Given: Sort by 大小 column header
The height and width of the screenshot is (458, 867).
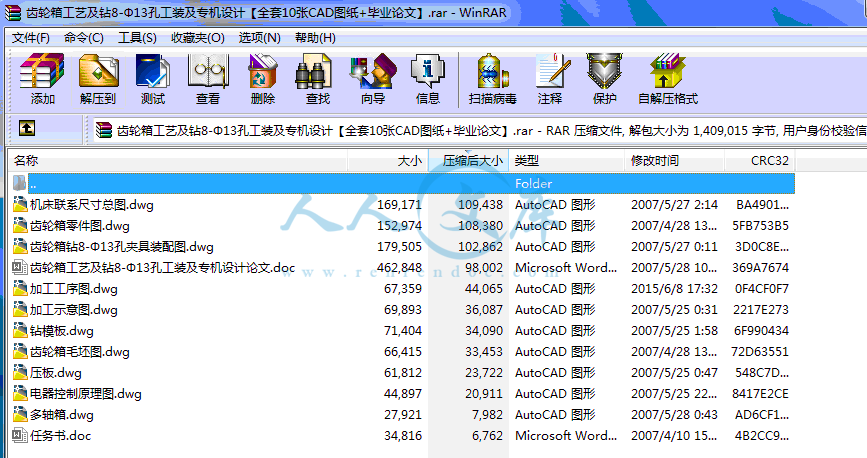Looking at the screenshot, I should 388,160.
